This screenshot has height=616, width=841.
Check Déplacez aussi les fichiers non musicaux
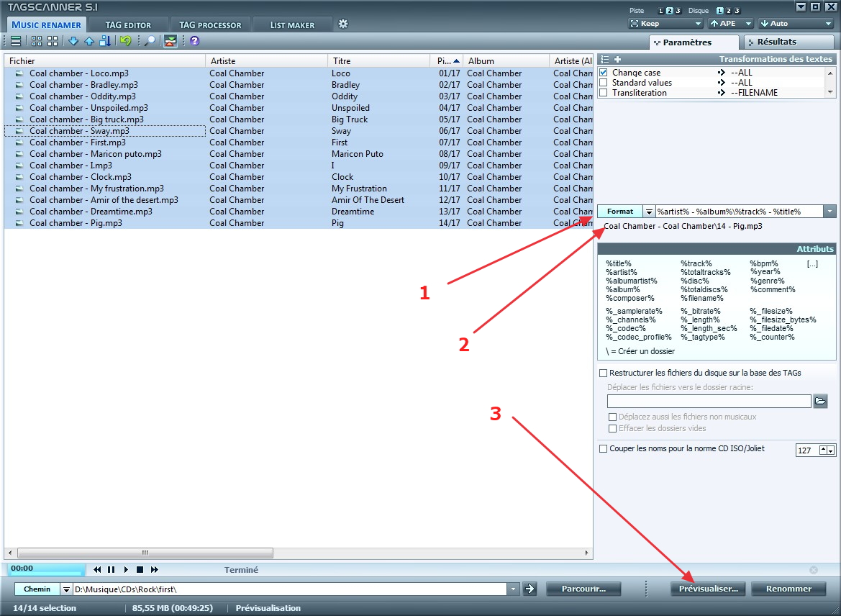pyautogui.click(x=612, y=417)
